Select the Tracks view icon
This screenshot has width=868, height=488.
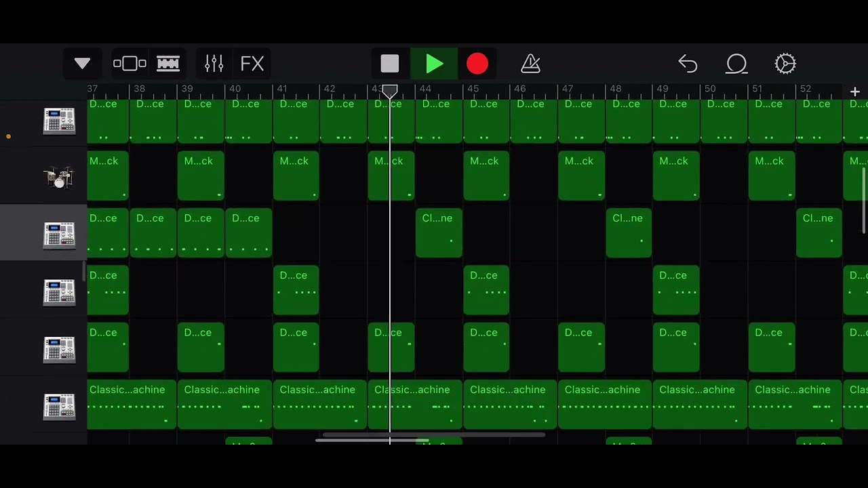click(168, 64)
